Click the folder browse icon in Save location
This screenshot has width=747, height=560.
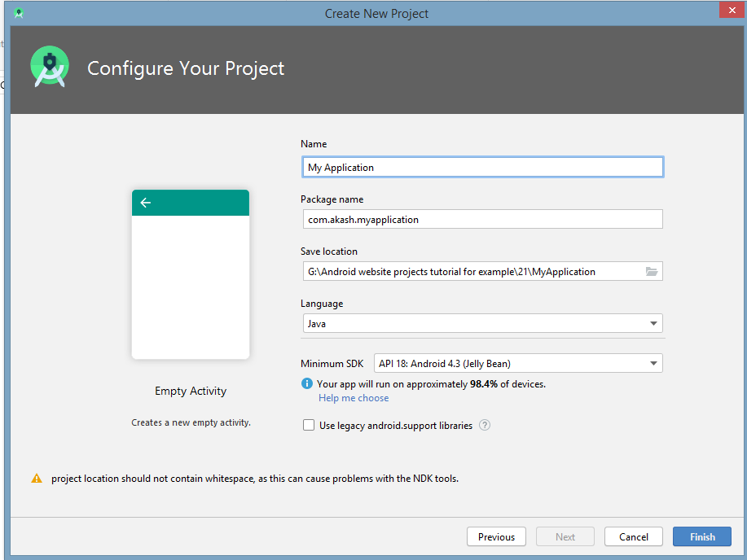pos(651,271)
